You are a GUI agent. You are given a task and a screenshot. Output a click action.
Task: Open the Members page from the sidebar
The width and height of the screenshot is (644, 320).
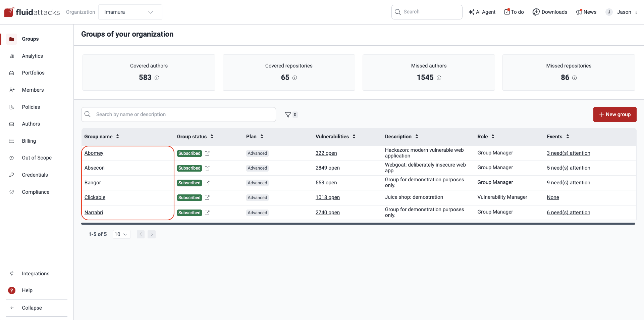33,90
